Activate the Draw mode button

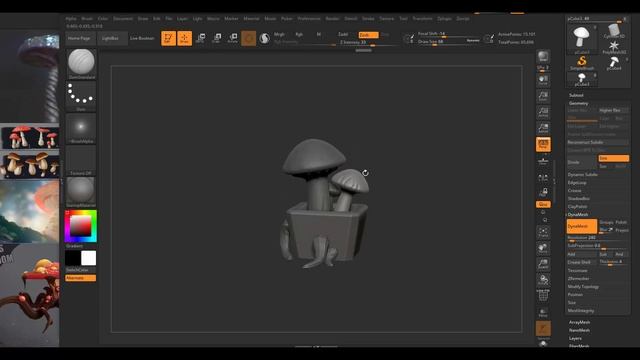click(x=184, y=38)
